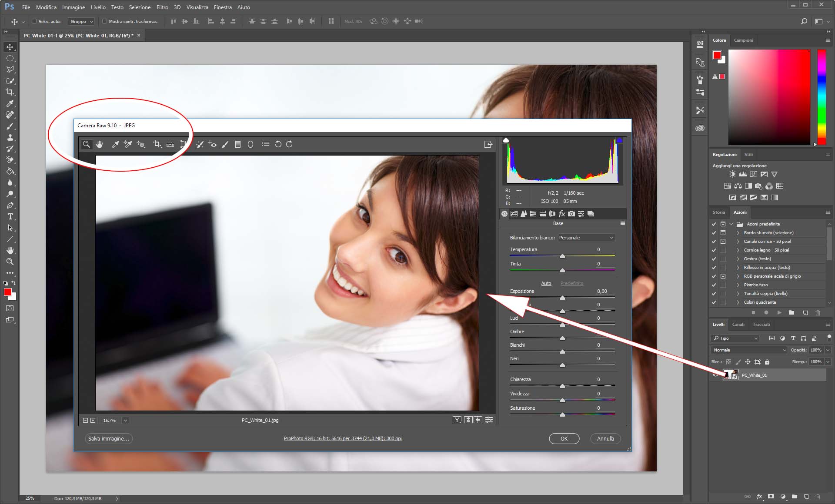Open the Bilanciamento bianco dropdown
The width and height of the screenshot is (835, 504).
click(x=586, y=238)
